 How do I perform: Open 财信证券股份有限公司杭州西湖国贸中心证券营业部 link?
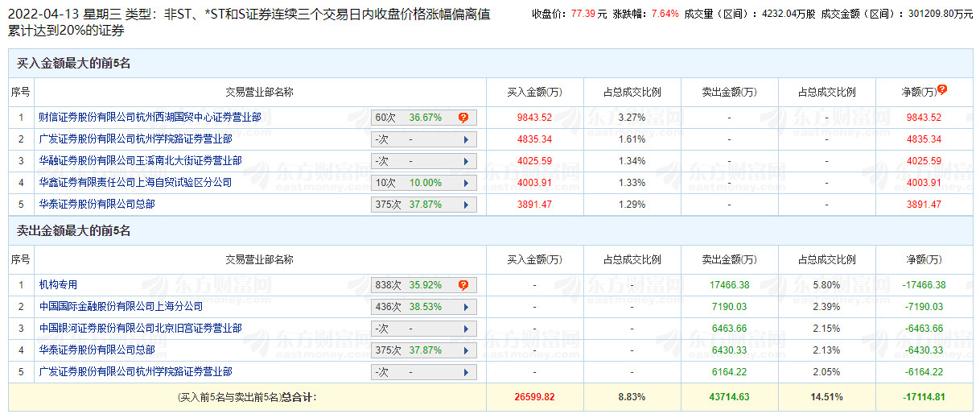[x=150, y=118]
